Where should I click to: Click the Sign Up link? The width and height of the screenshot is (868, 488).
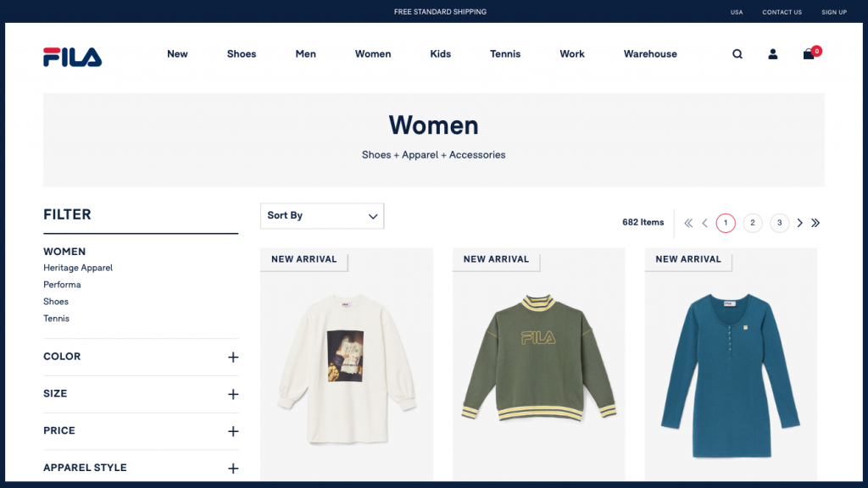tap(834, 12)
